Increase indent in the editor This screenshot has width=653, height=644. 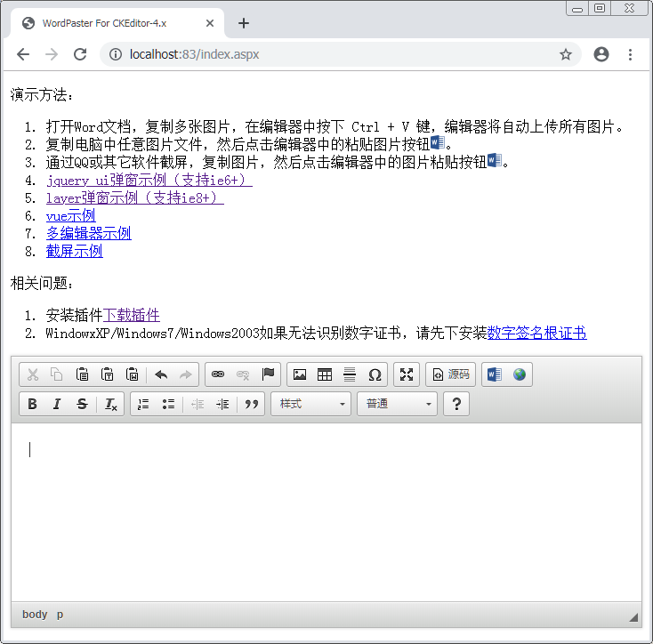(x=222, y=404)
